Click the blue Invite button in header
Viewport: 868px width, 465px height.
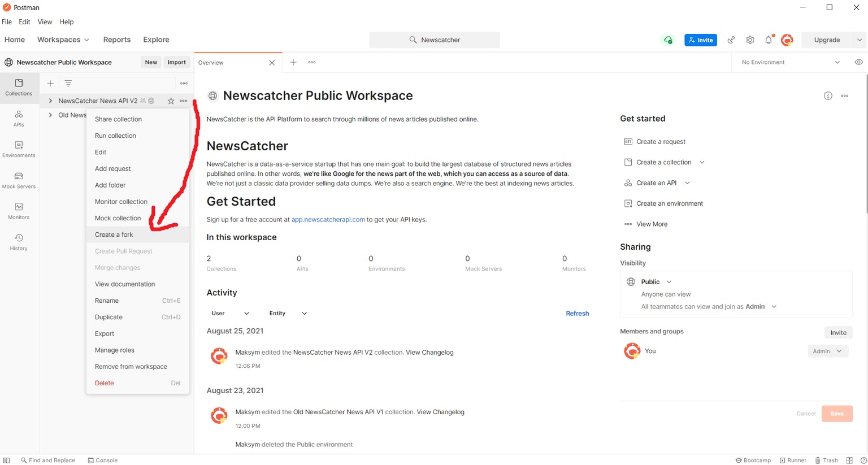(701, 40)
